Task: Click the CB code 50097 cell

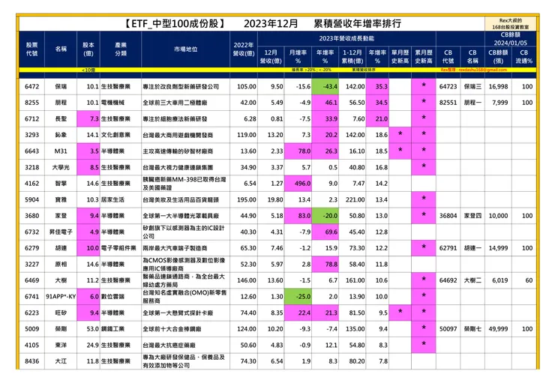Action: (448, 329)
